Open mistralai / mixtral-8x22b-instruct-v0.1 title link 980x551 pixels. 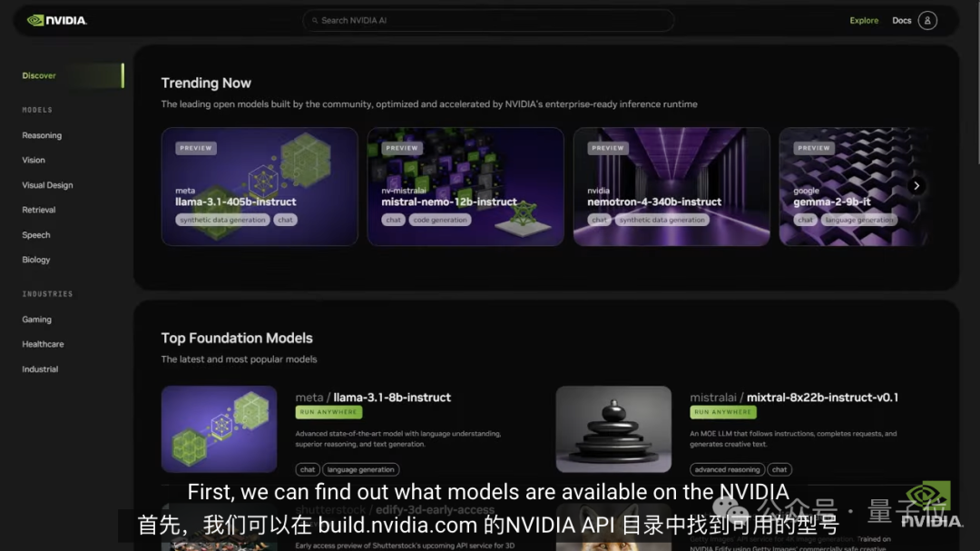click(x=794, y=398)
